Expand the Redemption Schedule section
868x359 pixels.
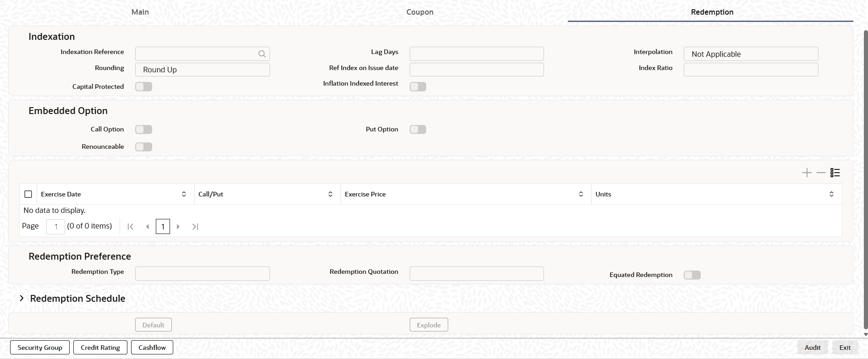(x=22, y=299)
